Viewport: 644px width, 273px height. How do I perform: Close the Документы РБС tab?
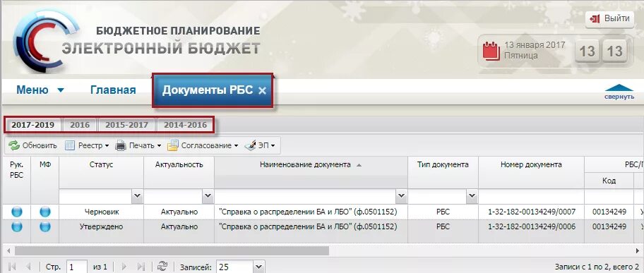click(x=263, y=91)
